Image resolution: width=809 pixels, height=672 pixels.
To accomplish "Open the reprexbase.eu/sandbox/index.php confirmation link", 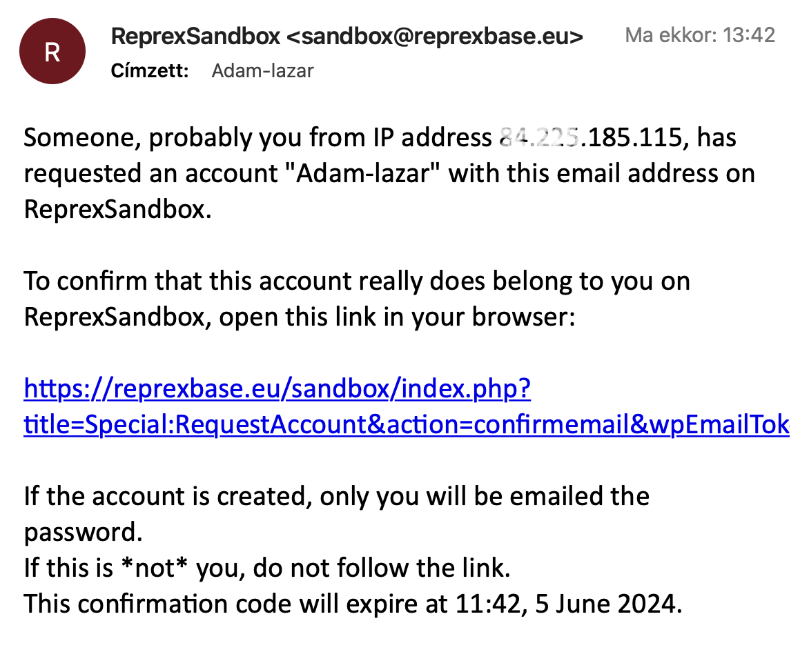I will click(277, 389).
